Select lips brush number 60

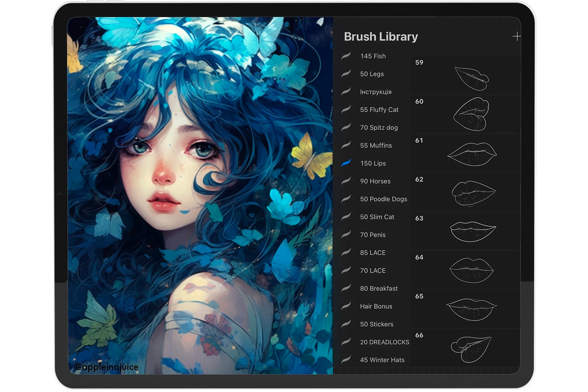[465, 114]
